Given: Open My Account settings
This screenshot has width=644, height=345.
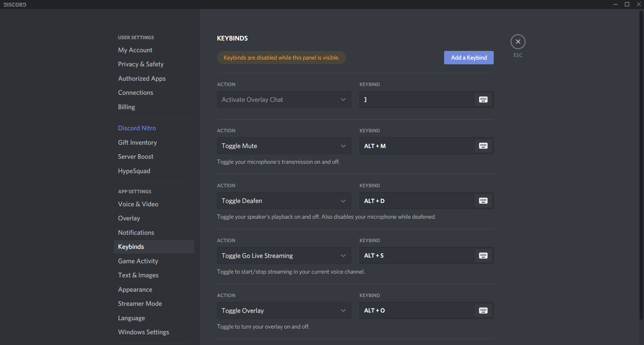Looking at the screenshot, I should 154,50.
